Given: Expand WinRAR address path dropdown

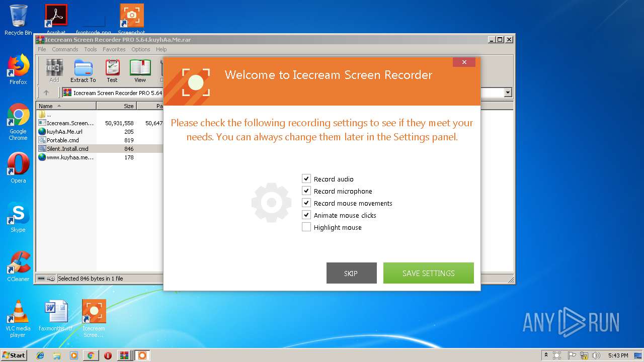Looking at the screenshot, I should [x=508, y=93].
